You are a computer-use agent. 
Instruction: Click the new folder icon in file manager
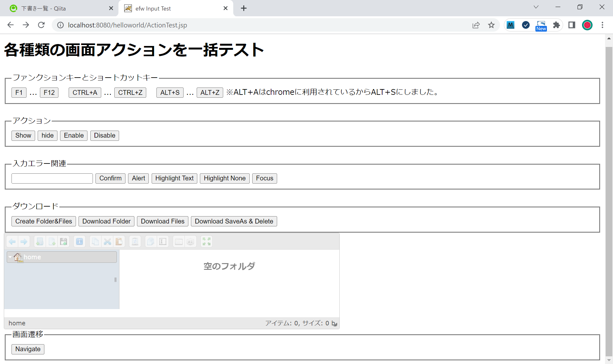click(40, 242)
